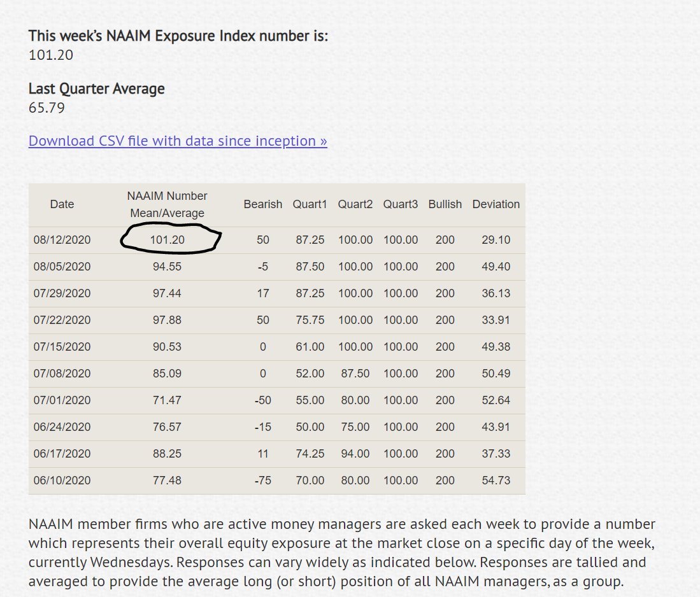This screenshot has width=700, height=597.
Task: Click the Quart3 column header
Action: tap(401, 204)
